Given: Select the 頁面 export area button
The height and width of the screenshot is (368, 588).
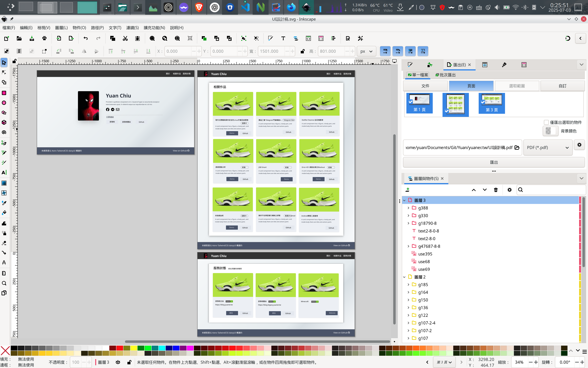Looking at the screenshot, I should [x=471, y=86].
